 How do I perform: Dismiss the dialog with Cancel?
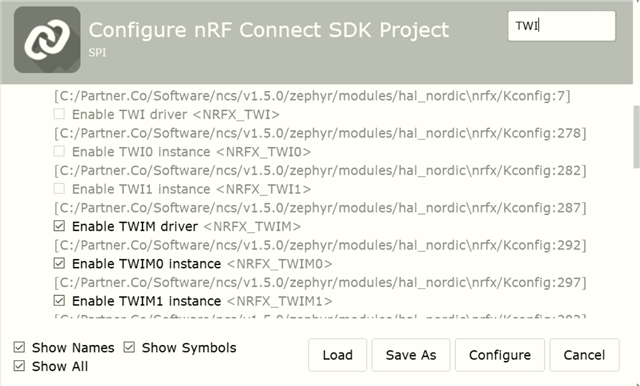[x=584, y=355]
